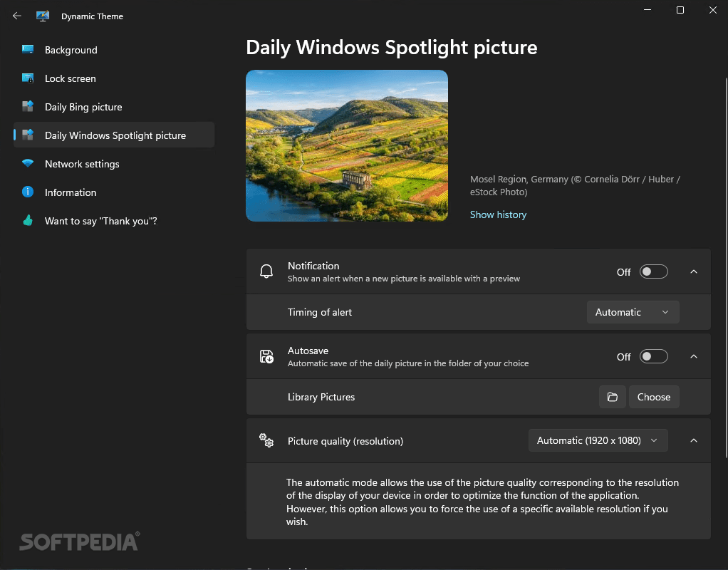Click the Network settings wifi icon
Screen dimensions: 728x570
pos(28,163)
